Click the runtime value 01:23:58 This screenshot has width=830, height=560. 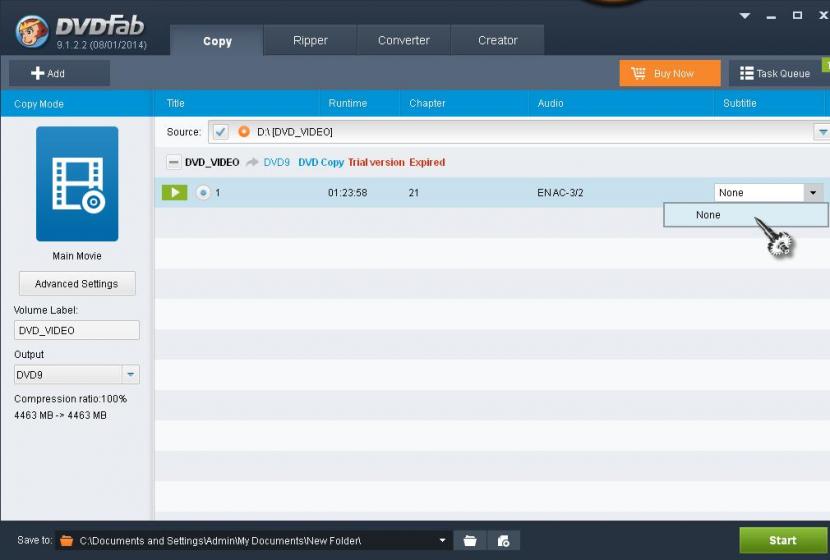pyautogui.click(x=347, y=193)
